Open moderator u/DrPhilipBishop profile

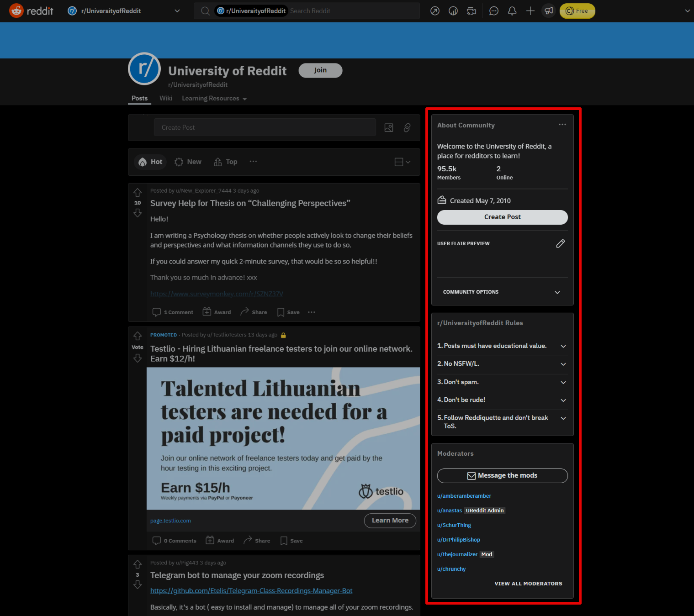(459, 540)
